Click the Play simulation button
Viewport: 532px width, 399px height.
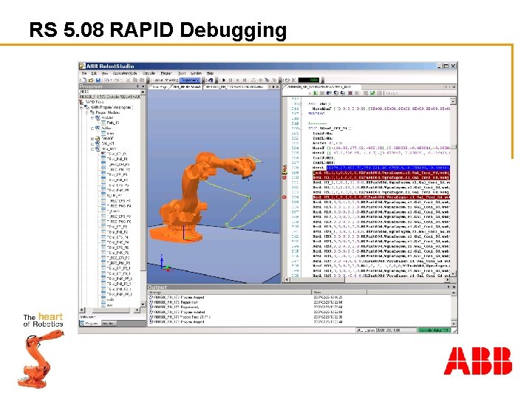224,81
